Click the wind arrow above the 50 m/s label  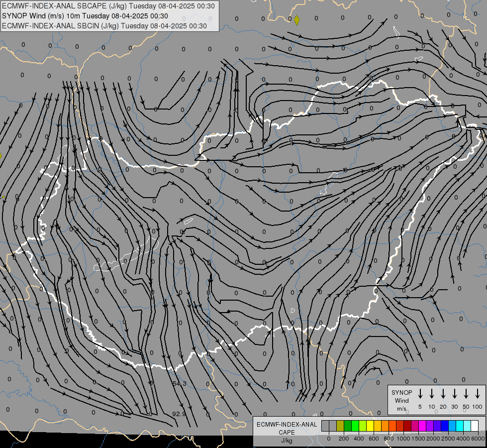coord(466,393)
